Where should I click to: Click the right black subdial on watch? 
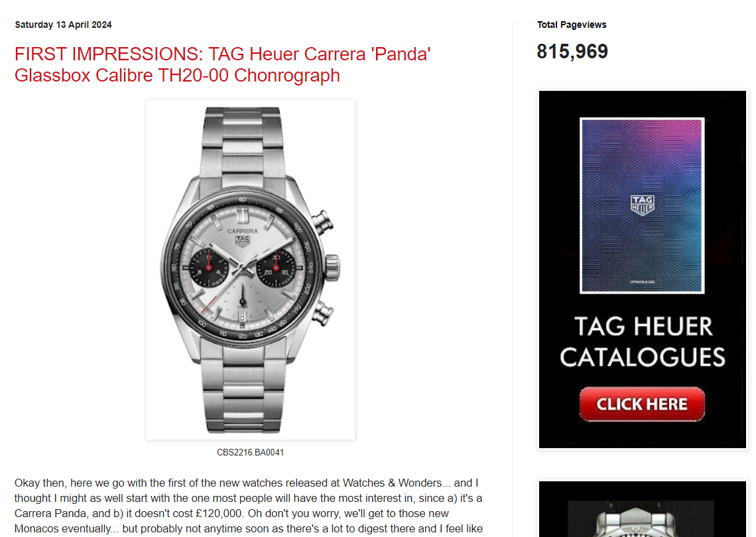click(x=276, y=268)
